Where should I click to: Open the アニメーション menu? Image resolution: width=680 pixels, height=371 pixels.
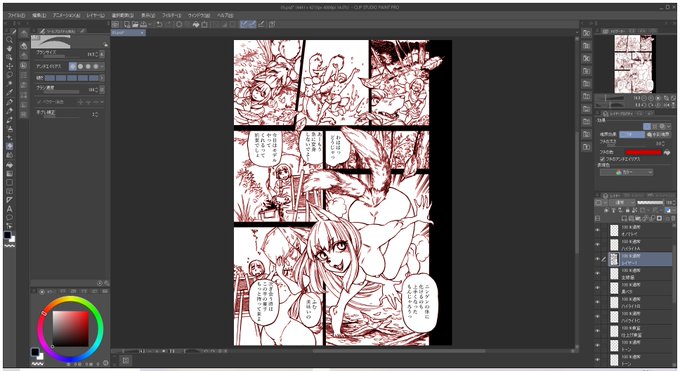tap(66, 15)
